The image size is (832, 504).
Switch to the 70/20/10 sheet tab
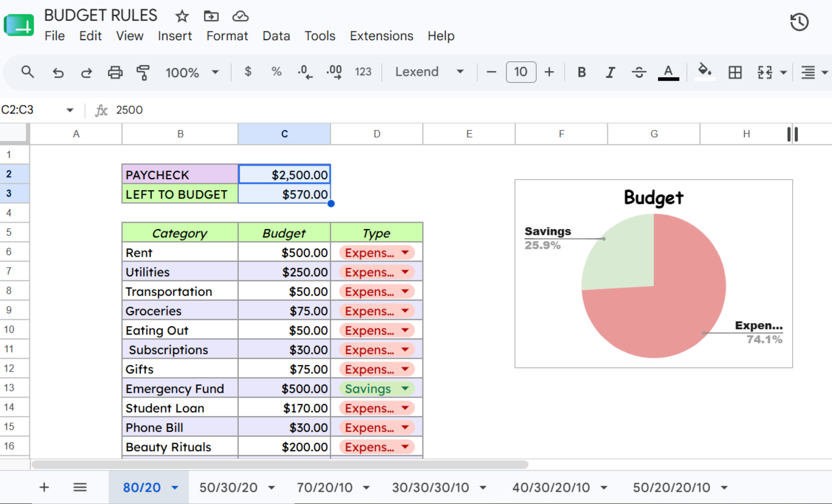pyautogui.click(x=325, y=488)
